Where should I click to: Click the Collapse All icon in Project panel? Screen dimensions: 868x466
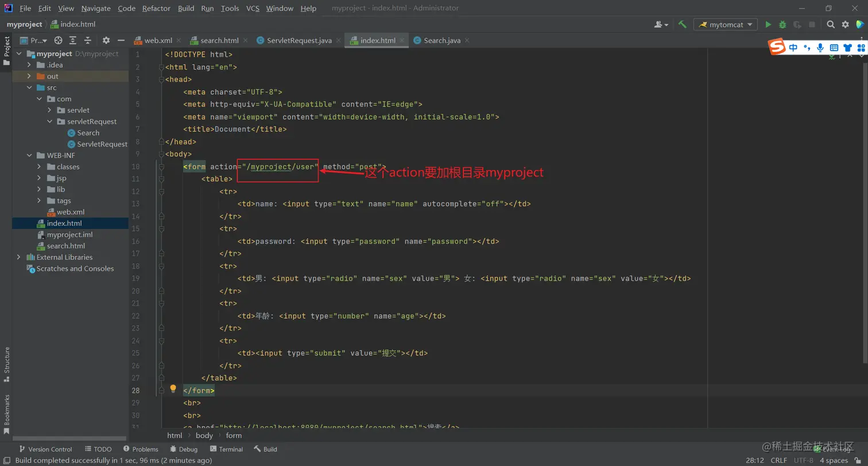[x=88, y=40]
